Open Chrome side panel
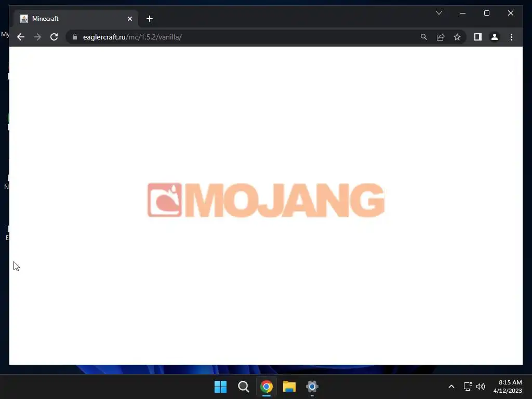 coord(478,37)
